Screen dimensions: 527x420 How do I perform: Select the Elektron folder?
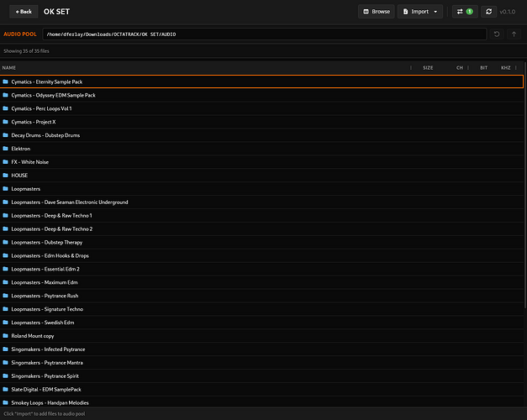(x=261, y=149)
